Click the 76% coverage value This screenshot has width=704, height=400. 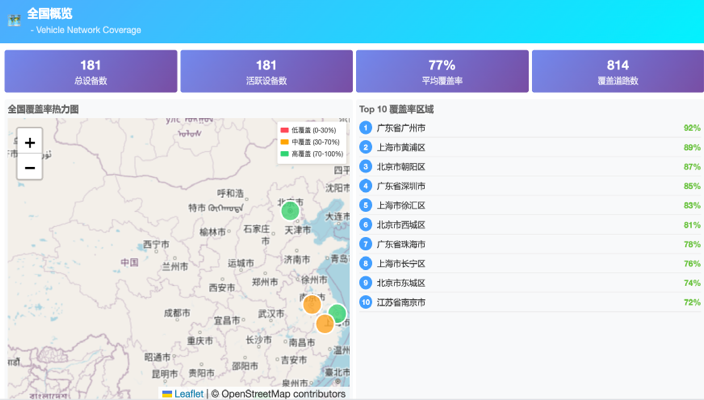pyautogui.click(x=692, y=264)
